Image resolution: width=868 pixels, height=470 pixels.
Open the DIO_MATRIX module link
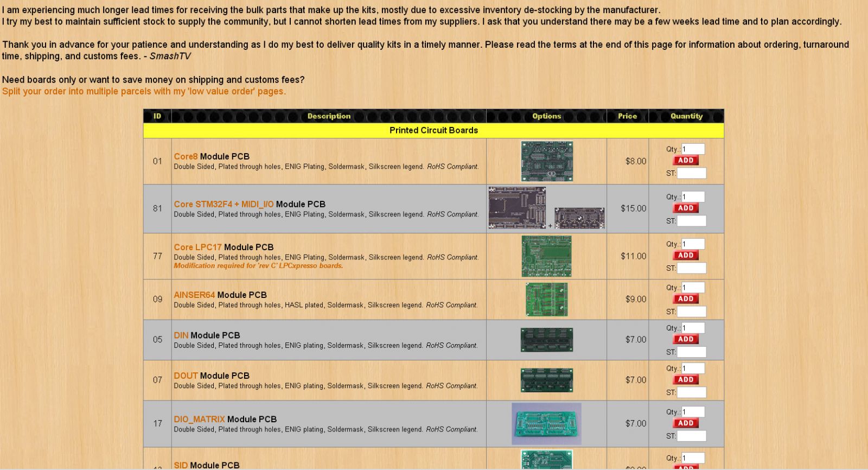click(x=199, y=419)
